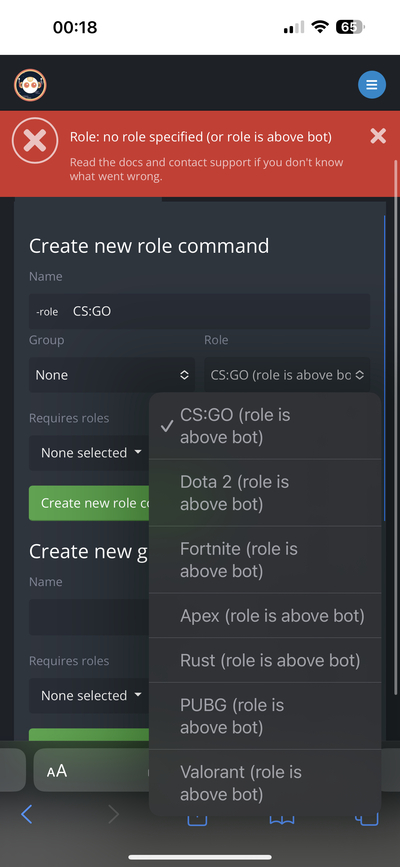Viewport: 400px width, 867px height.
Task: Select the checked CS:GO role option
Action: tap(265, 426)
